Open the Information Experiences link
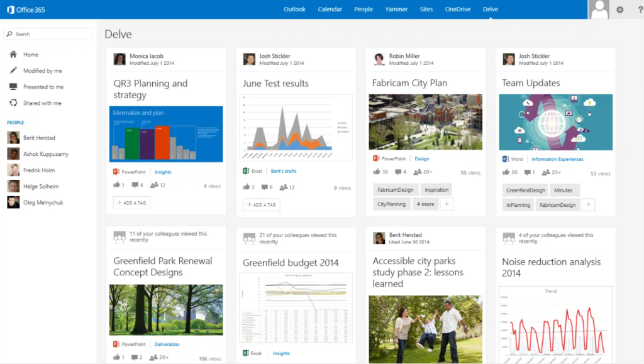This screenshot has width=644, height=364. coord(557,159)
